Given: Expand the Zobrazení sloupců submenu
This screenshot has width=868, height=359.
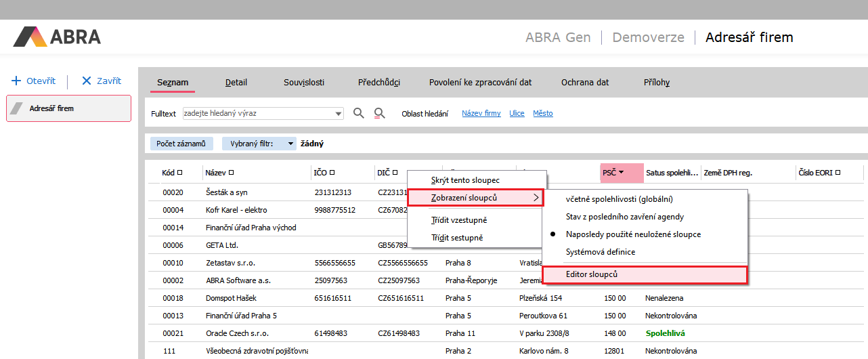Looking at the screenshot, I should [x=475, y=198].
